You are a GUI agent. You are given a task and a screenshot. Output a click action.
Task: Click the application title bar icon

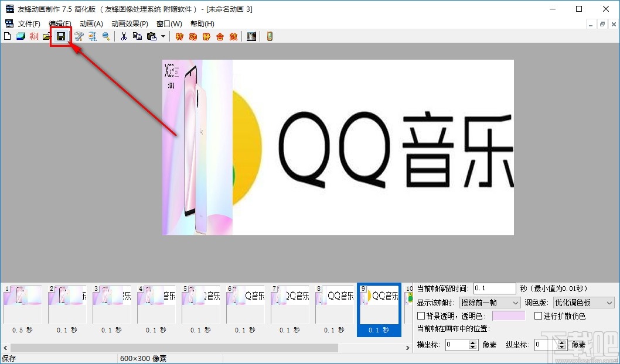pos(9,9)
